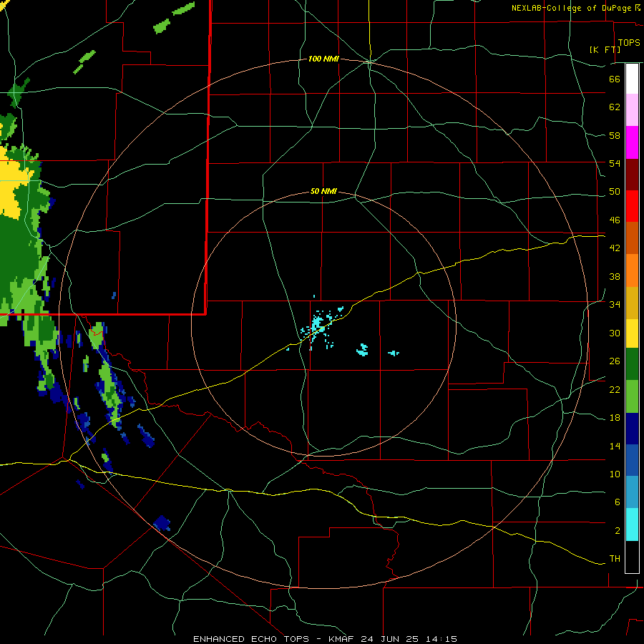This screenshot has height=644, width=644.
Task: Click the legend value 38
Action: pyautogui.click(x=615, y=276)
